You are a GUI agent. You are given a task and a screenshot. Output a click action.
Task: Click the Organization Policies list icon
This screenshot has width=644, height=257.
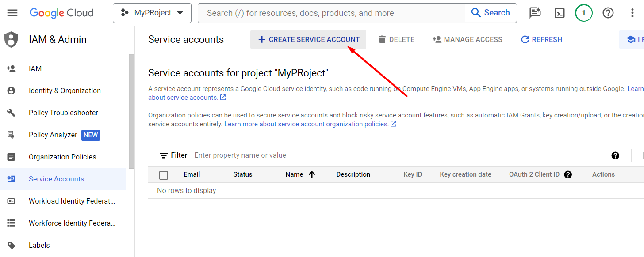coord(11,157)
